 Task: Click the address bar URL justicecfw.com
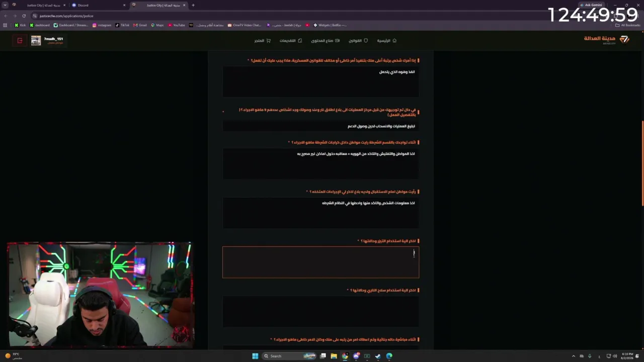click(66, 16)
